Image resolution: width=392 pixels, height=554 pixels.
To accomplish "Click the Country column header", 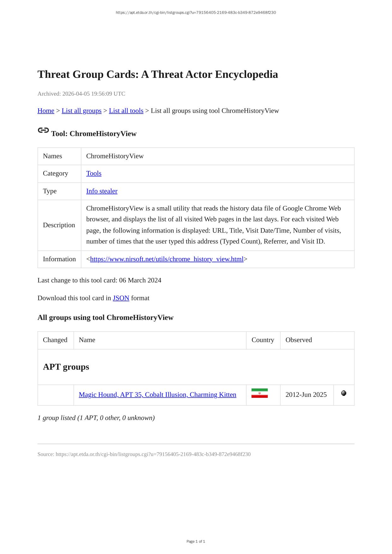I will tap(263, 340).
